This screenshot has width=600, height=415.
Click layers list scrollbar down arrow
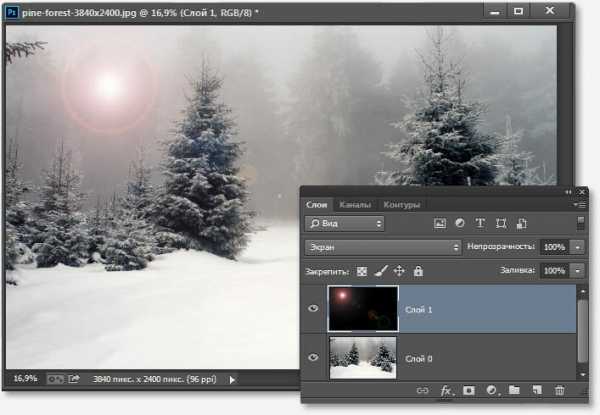583,374
